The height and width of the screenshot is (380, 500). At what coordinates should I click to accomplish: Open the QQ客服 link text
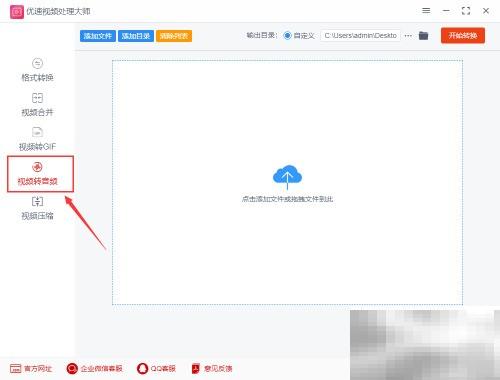(x=163, y=369)
